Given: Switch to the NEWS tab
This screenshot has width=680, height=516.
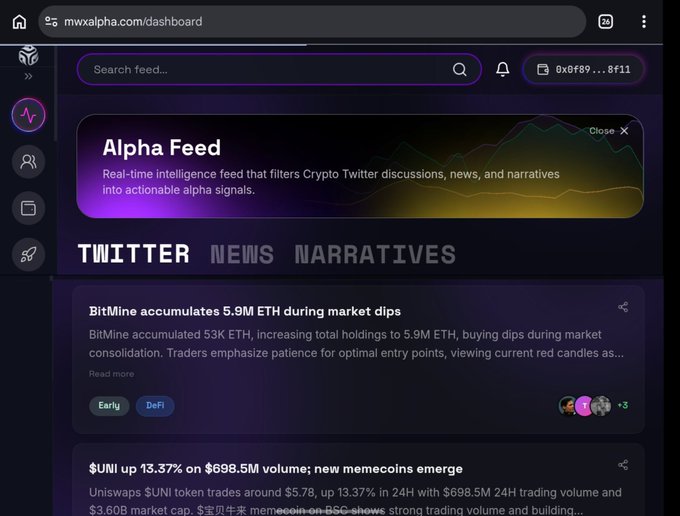Looking at the screenshot, I should [242, 254].
